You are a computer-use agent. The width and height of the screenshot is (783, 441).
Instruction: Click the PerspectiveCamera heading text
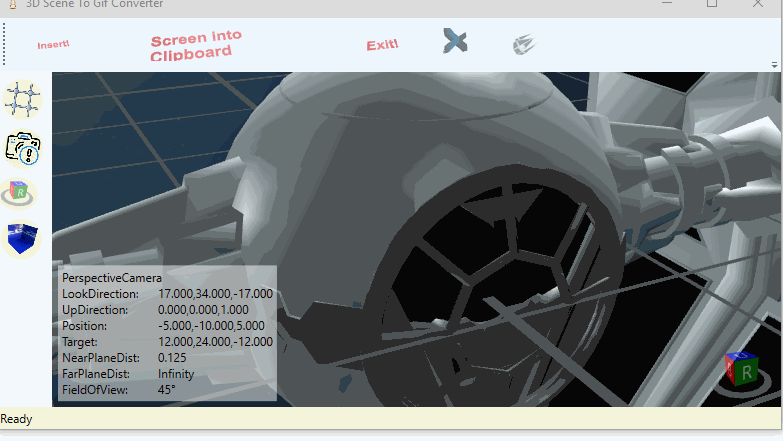[x=112, y=278]
